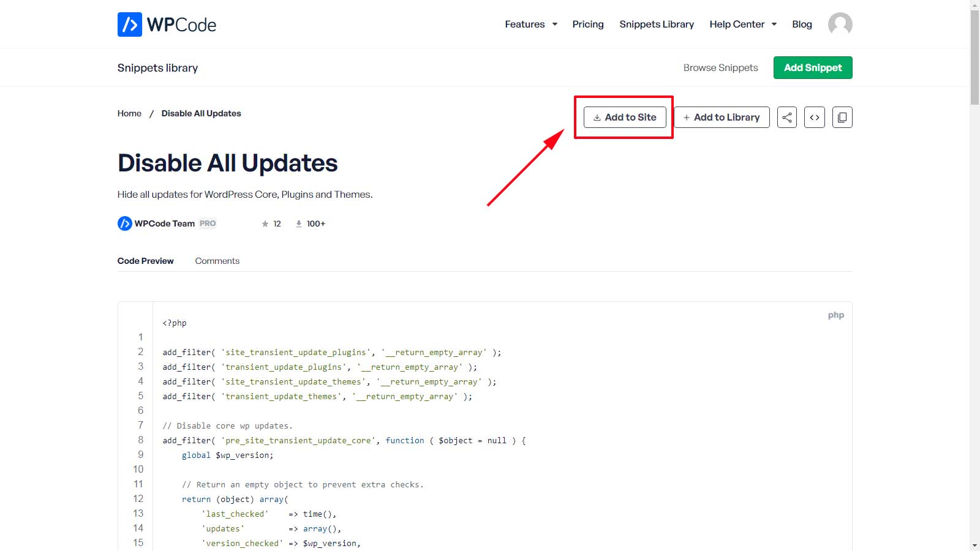Expand the Features dropdown menu
Image resolution: width=980 pixels, height=551 pixels.
531,24
